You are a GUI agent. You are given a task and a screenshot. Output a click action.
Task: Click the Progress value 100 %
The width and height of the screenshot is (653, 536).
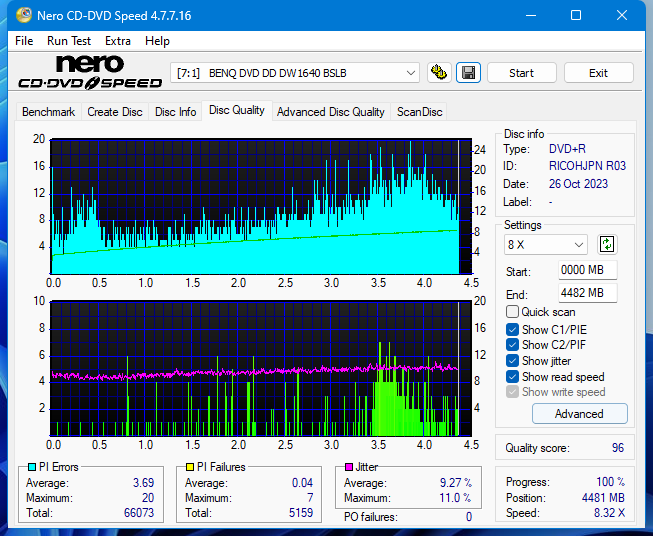610,482
